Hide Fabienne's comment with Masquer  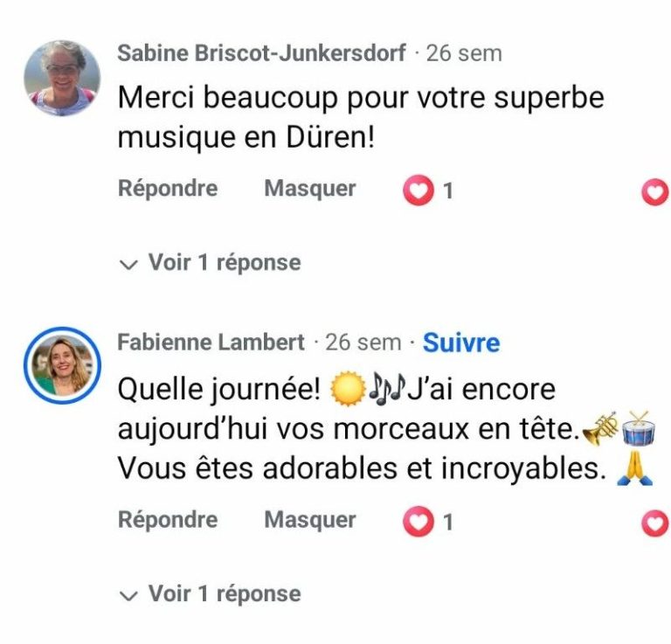[x=310, y=520]
